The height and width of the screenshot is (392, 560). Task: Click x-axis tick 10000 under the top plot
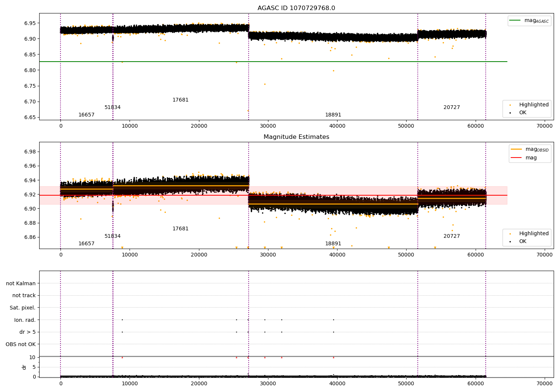tap(130, 126)
